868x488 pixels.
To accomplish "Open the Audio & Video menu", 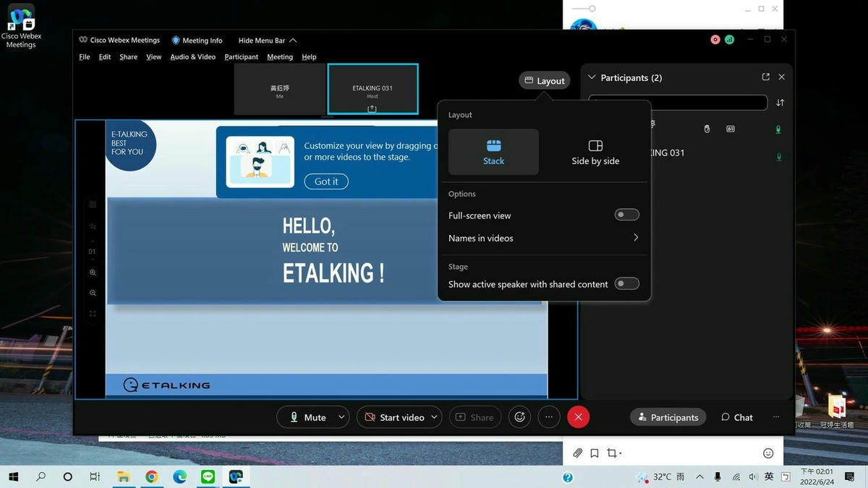I will point(193,57).
